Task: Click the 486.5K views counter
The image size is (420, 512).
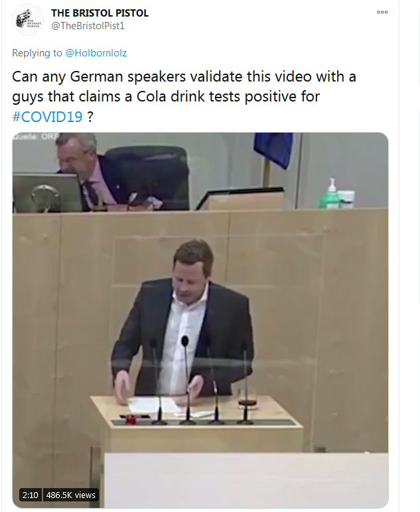Action: point(70,495)
